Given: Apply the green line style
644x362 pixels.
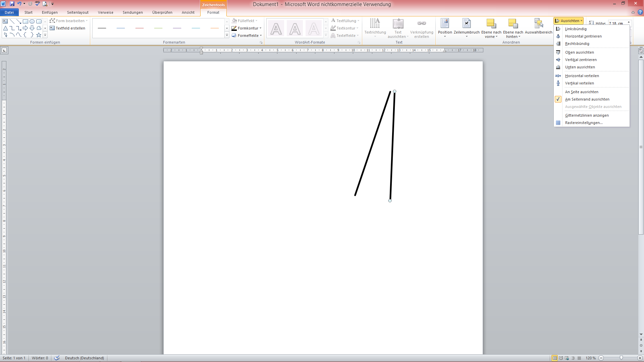Looking at the screenshot, I should tap(158, 28).
